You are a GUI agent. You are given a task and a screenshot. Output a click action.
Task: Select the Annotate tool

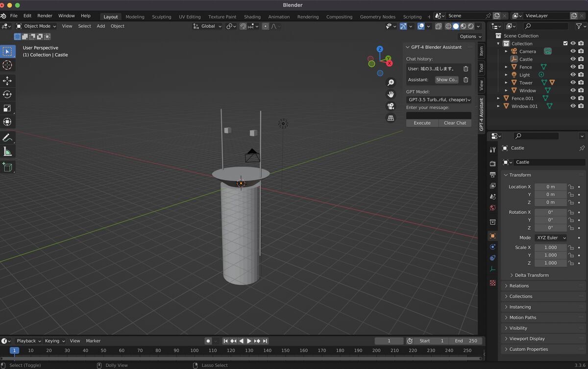pyautogui.click(x=7, y=137)
